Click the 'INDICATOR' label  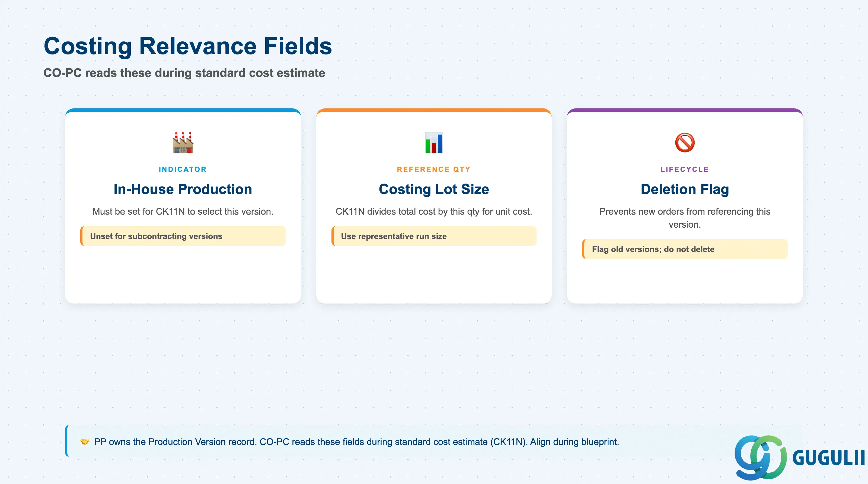click(183, 169)
